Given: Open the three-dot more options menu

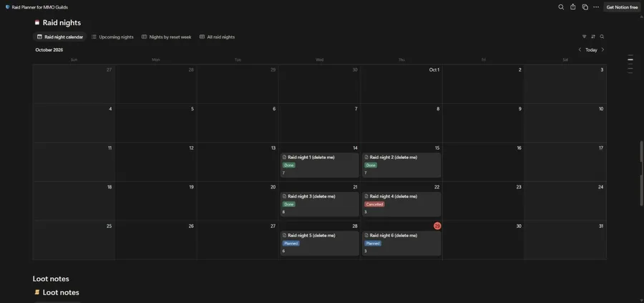Looking at the screenshot, I should click(x=596, y=7).
